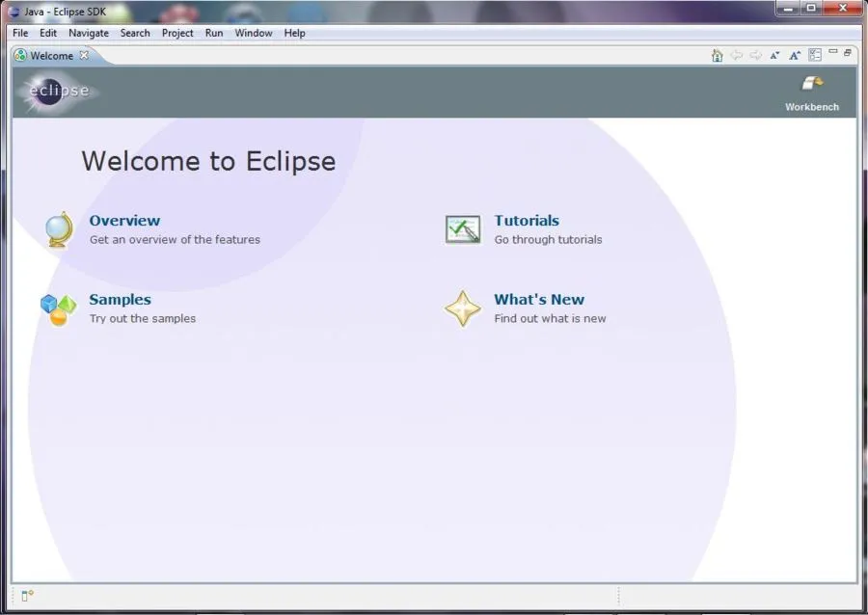Click the Navigate Forward arrow icon
Image resolution: width=868 pixels, height=615 pixels.
click(x=755, y=55)
